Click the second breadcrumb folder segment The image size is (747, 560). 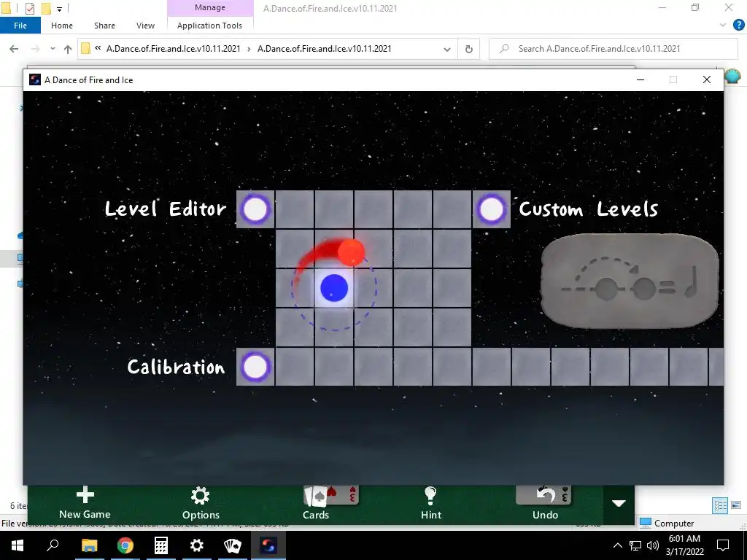[325, 49]
